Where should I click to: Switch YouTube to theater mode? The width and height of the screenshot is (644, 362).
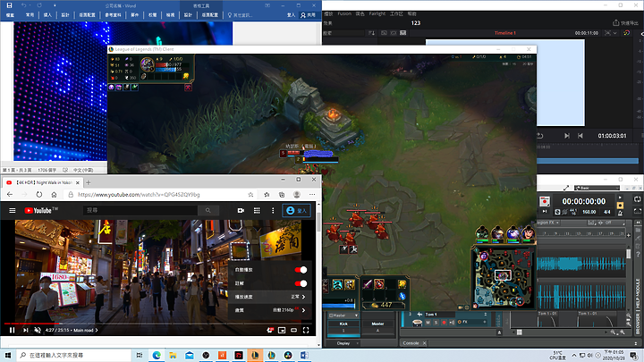[x=293, y=330]
